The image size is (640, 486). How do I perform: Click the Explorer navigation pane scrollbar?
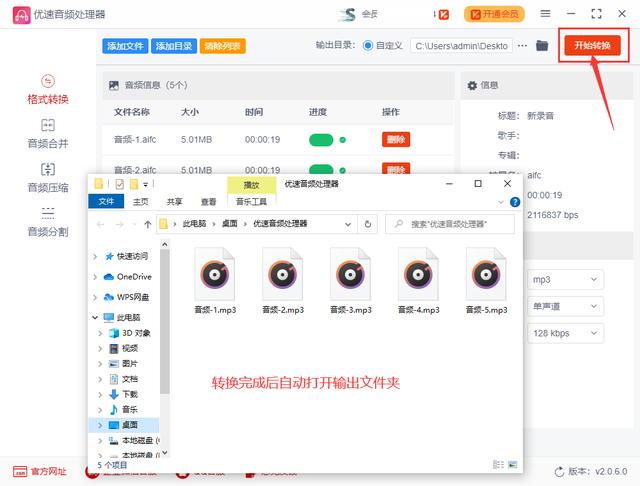click(x=164, y=322)
